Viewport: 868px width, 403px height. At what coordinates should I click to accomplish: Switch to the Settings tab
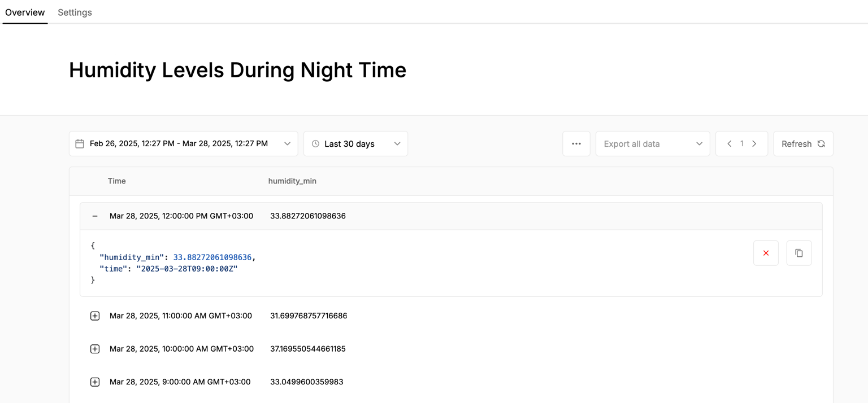[x=75, y=12]
